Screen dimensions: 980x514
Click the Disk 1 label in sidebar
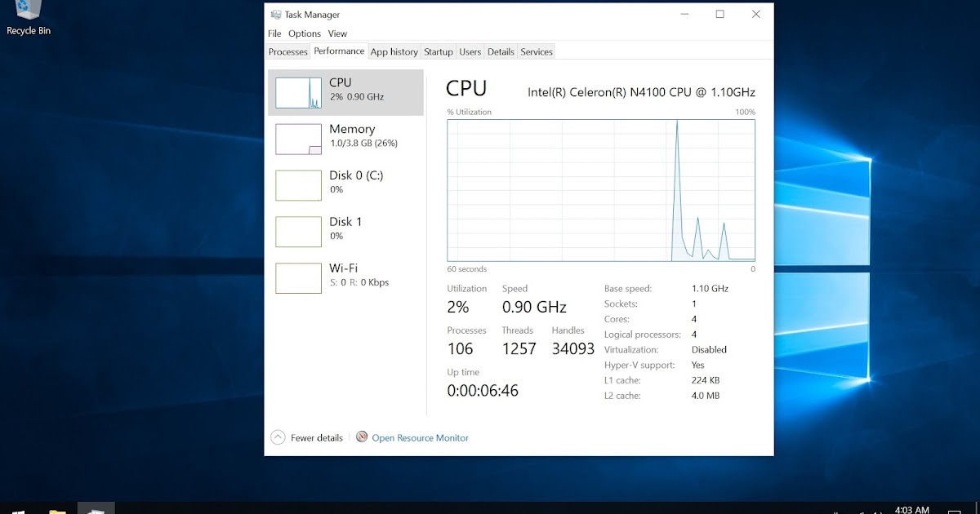point(345,222)
